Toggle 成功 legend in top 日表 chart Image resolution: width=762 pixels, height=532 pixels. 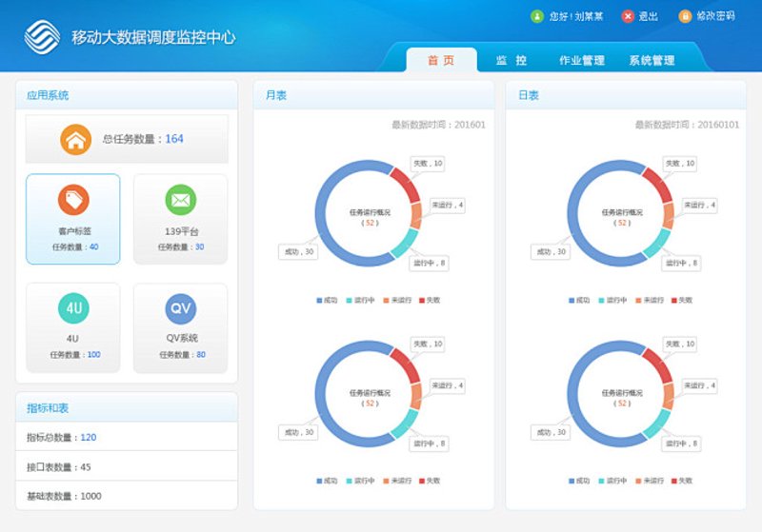(x=579, y=301)
